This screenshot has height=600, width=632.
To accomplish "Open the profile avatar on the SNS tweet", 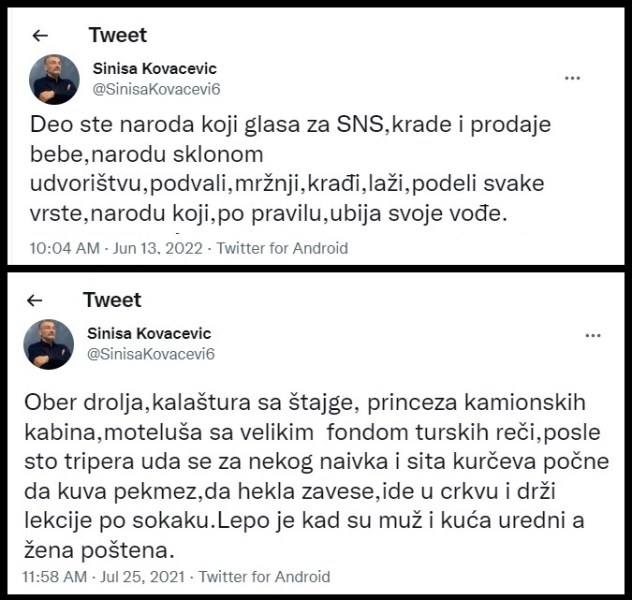I will tap(54, 79).
